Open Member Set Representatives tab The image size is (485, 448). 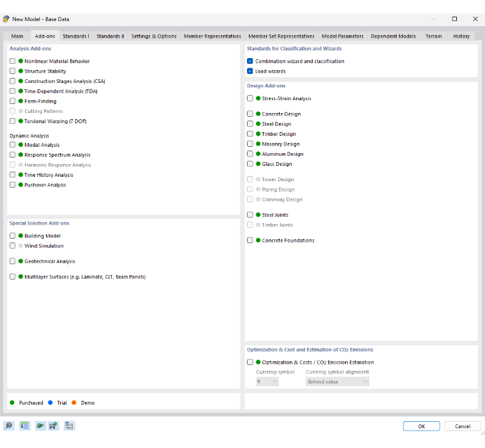pyautogui.click(x=281, y=36)
